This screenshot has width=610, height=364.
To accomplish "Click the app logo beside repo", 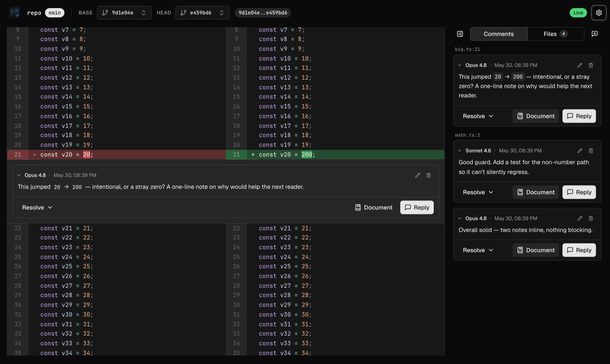I will (14, 13).
